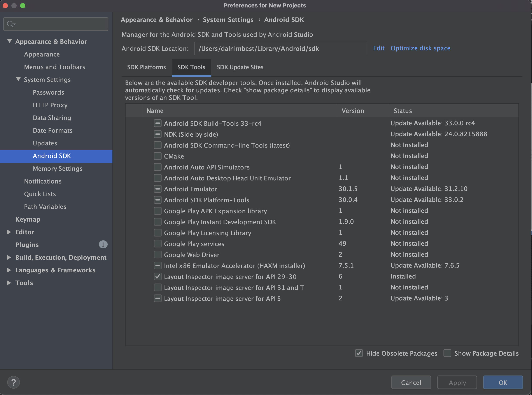Enable Show Package Details checkbox
The image size is (532, 395).
[447, 353]
